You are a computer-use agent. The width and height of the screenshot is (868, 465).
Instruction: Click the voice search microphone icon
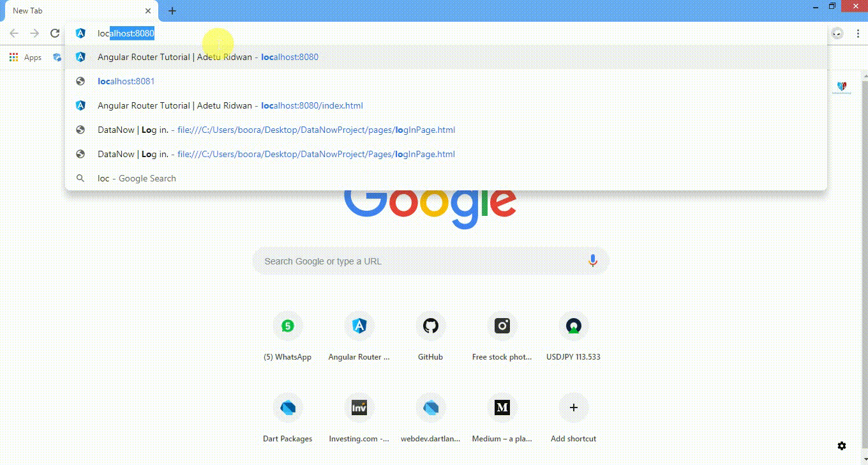click(x=593, y=261)
